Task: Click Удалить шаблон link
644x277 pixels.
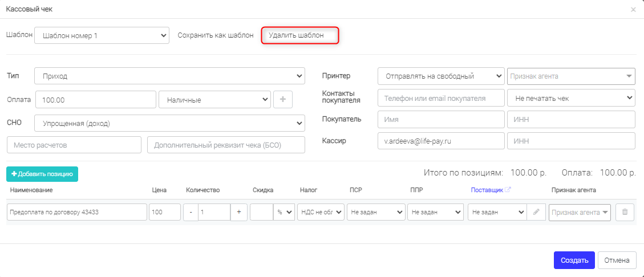Action: (x=296, y=35)
